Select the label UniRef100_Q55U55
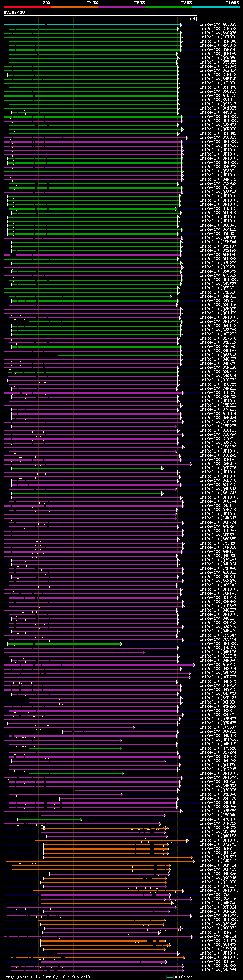The height and width of the screenshot is (980, 243). coord(218,62)
